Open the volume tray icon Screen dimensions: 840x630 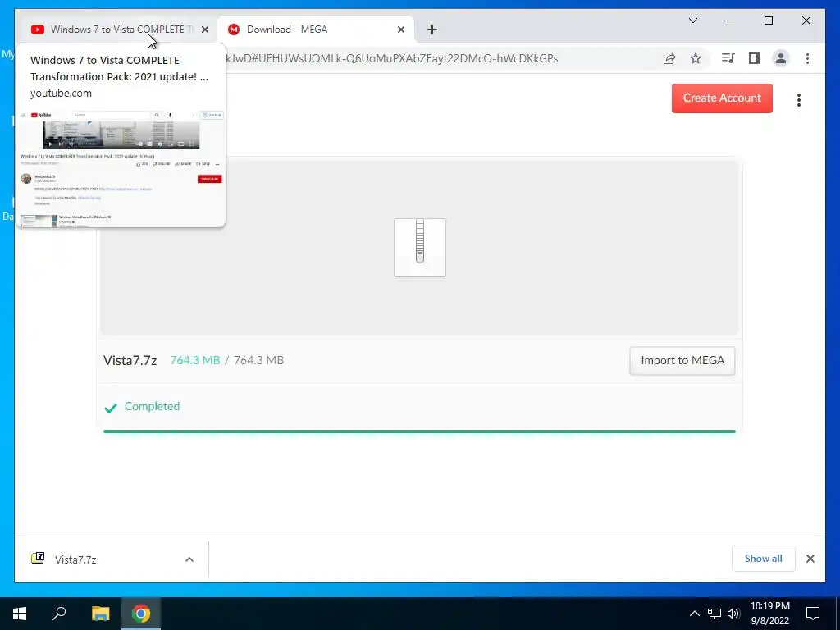click(733, 614)
